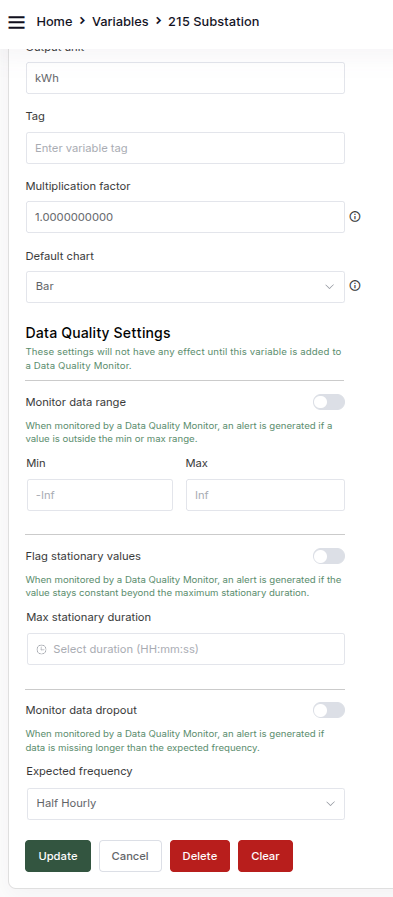Image resolution: width=393 pixels, height=897 pixels.
Task: Open the hamburger navigation menu
Action: tap(17, 22)
